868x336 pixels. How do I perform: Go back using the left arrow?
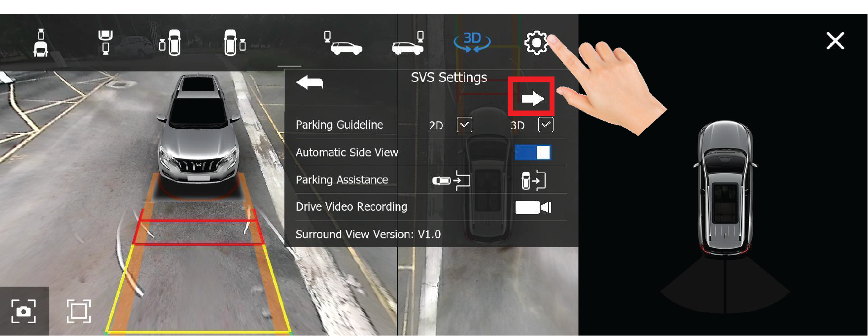(x=310, y=83)
